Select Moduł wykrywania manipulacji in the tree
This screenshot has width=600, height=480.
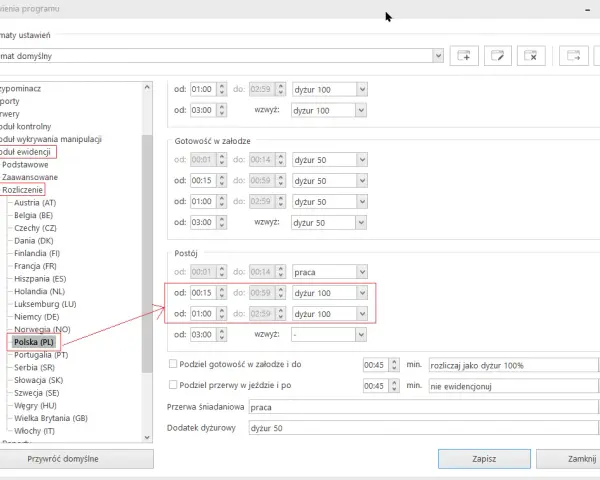click(51, 139)
